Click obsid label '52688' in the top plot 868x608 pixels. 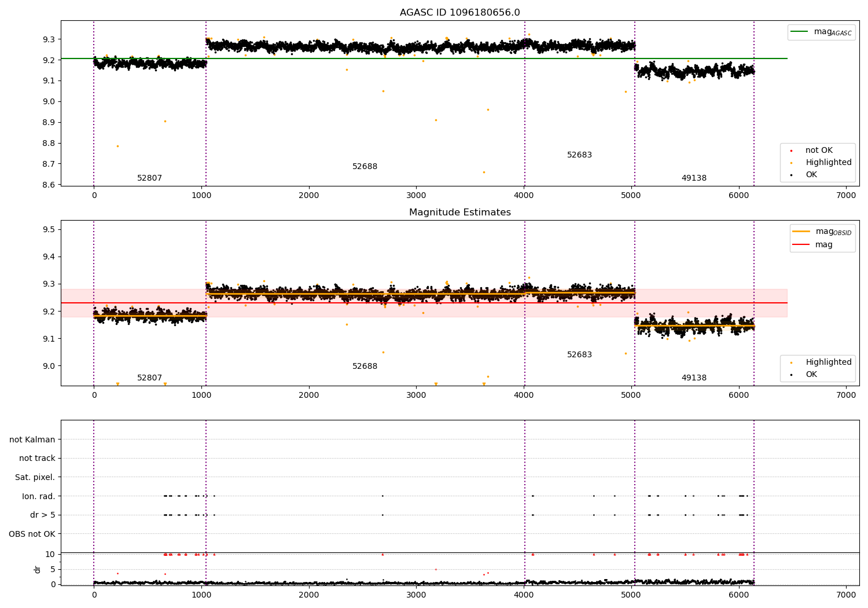[x=365, y=167]
